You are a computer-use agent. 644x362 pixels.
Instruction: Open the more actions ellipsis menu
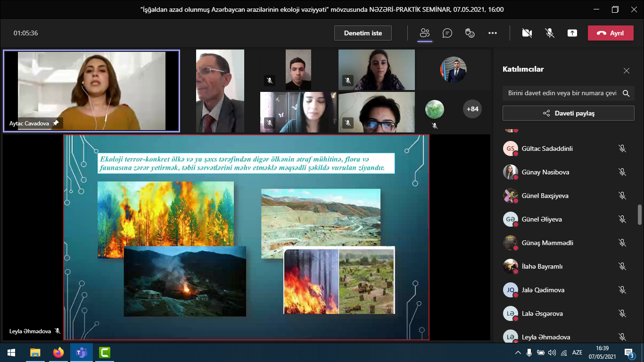click(x=493, y=33)
